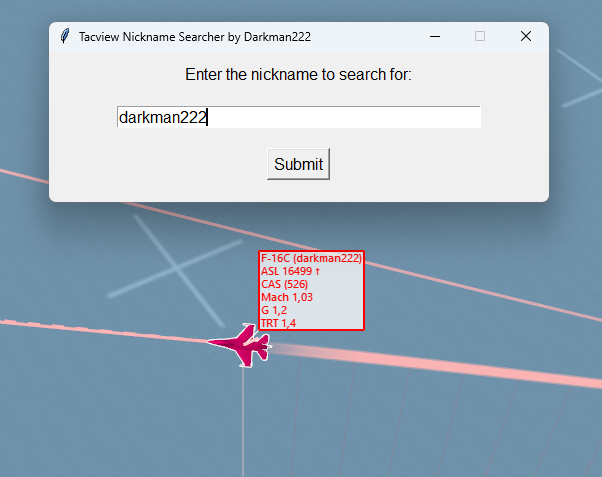The height and width of the screenshot is (477, 602).
Task: Click the dashed pink trail left of jet
Action: (60, 324)
